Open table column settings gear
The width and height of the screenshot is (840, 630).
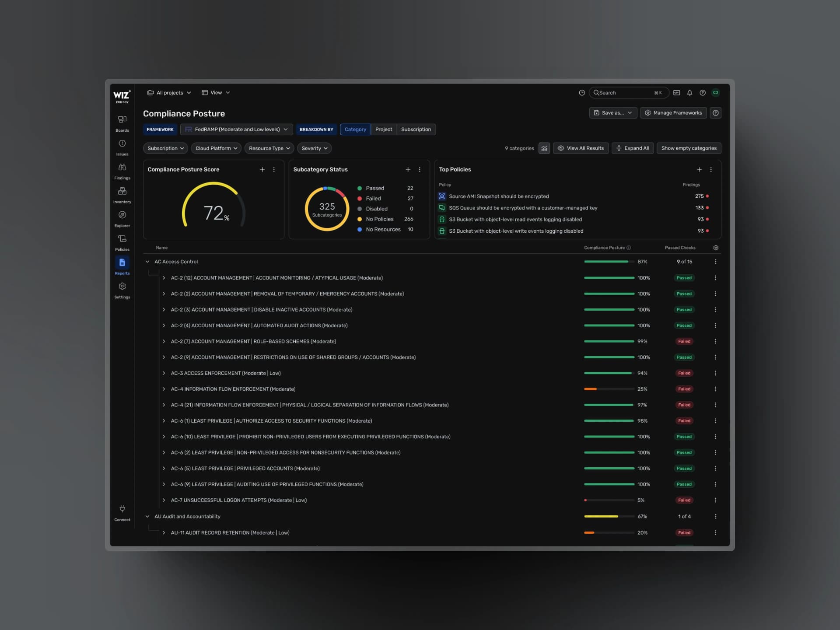[x=716, y=248]
